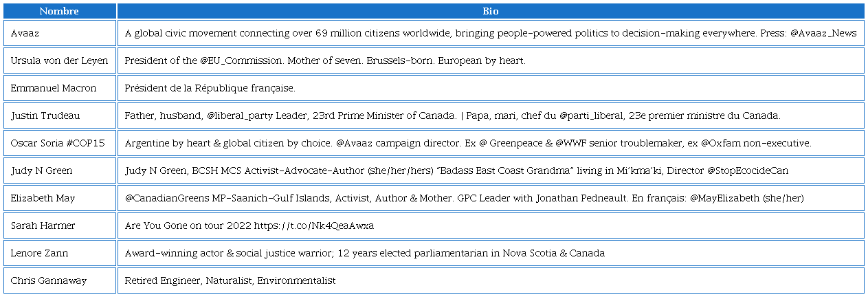Click the Oscar Soria #COP15 cell
868x297 pixels.
[59, 143]
